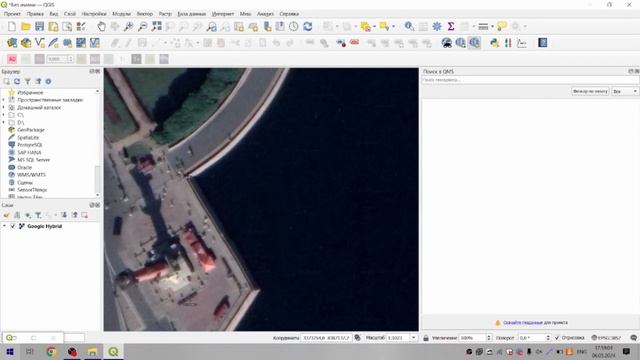Viewport: 640px width, 360px height.
Task: Select the Oracle item in Browser
Action: tap(24, 167)
